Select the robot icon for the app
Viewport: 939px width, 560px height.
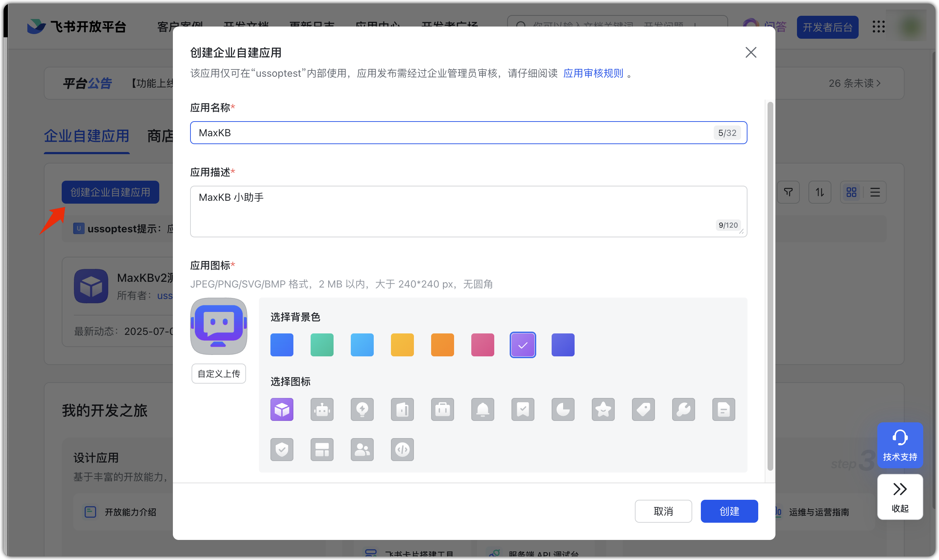(x=322, y=409)
